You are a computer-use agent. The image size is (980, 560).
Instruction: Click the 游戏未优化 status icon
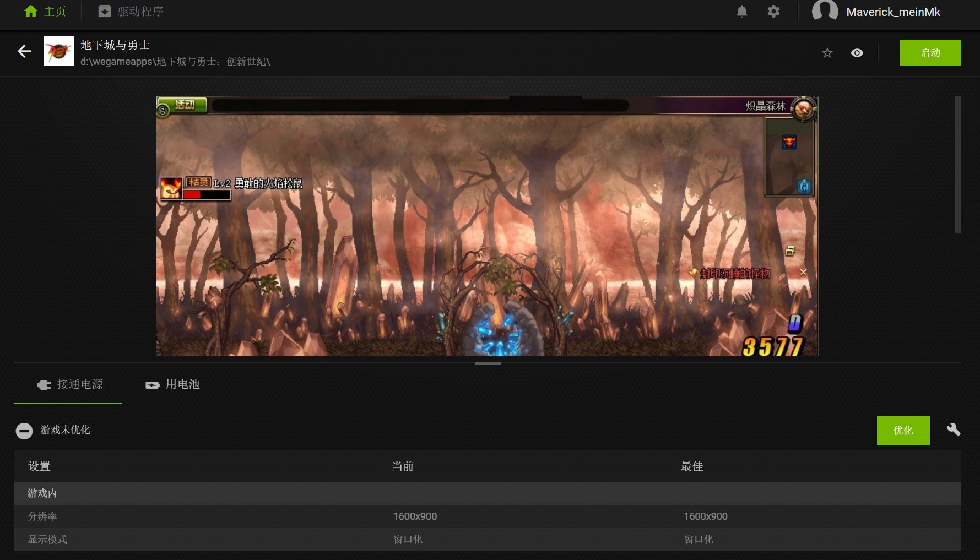coord(24,431)
